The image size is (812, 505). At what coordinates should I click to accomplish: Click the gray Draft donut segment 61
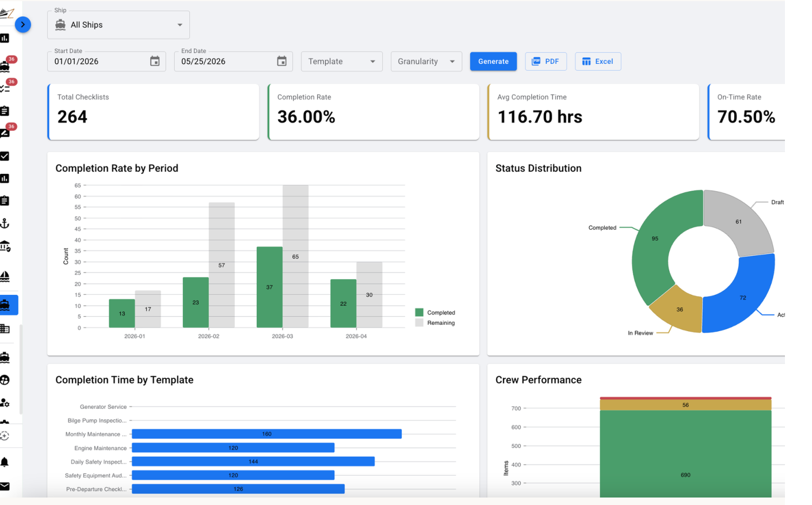738,222
